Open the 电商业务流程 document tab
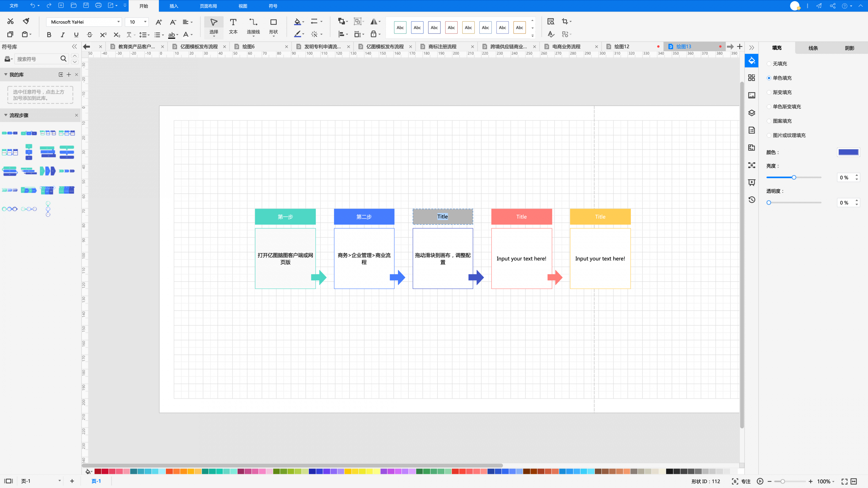The height and width of the screenshot is (488, 868). click(x=566, y=46)
